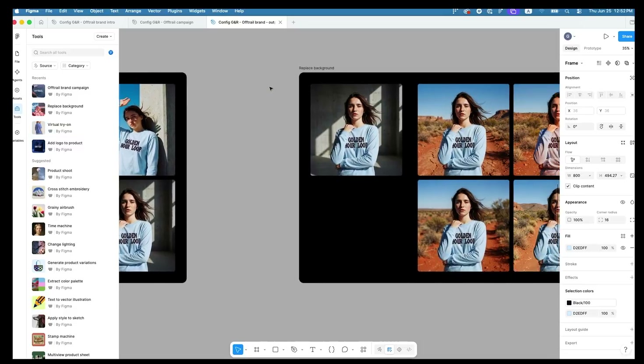Select the Pen tool in bottom toolbar
The width and height of the screenshot is (644, 364).
tap(294, 350)
